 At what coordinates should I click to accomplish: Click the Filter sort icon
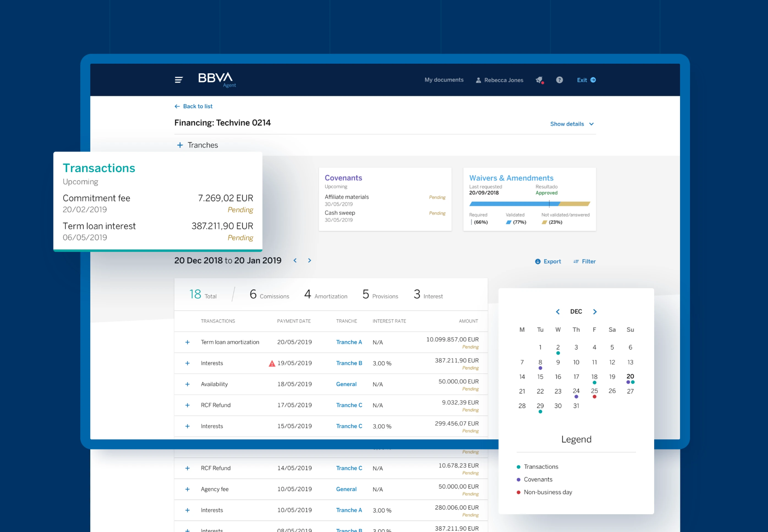576,262
